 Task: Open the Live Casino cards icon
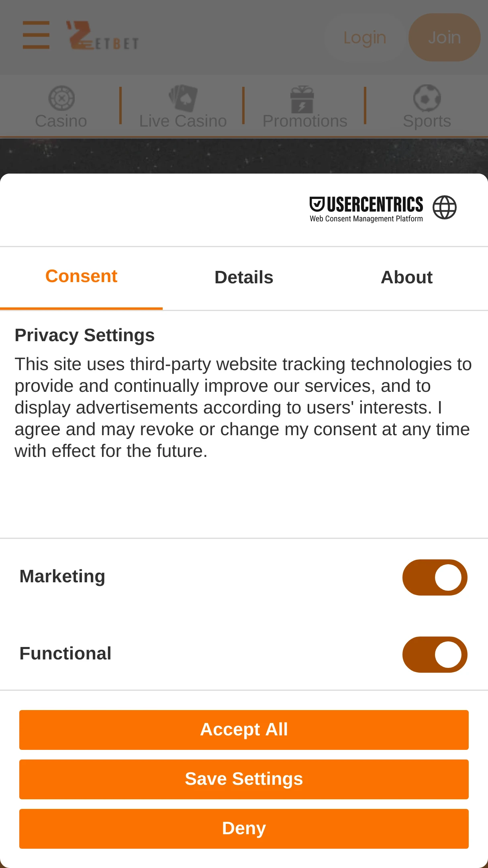click(183, 98)
